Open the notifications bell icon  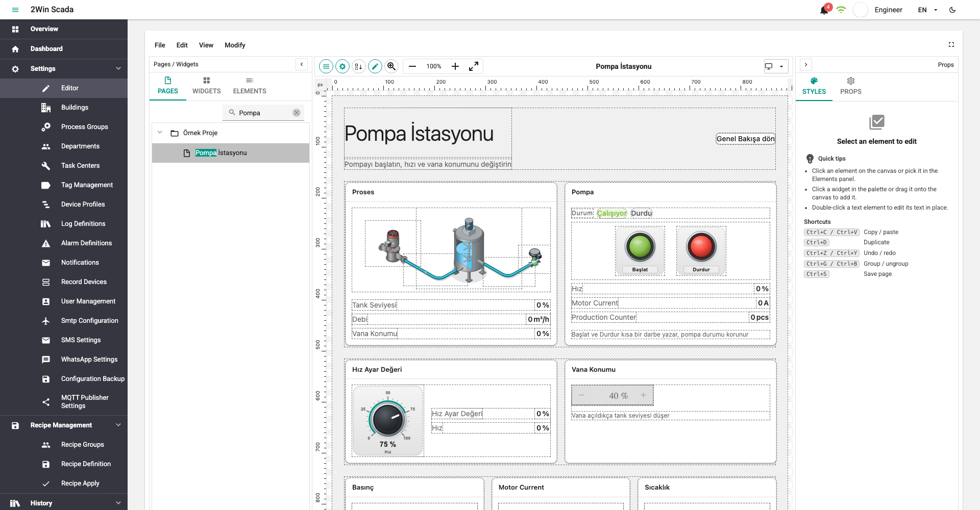pyautogui.click(x=824, y=10)
